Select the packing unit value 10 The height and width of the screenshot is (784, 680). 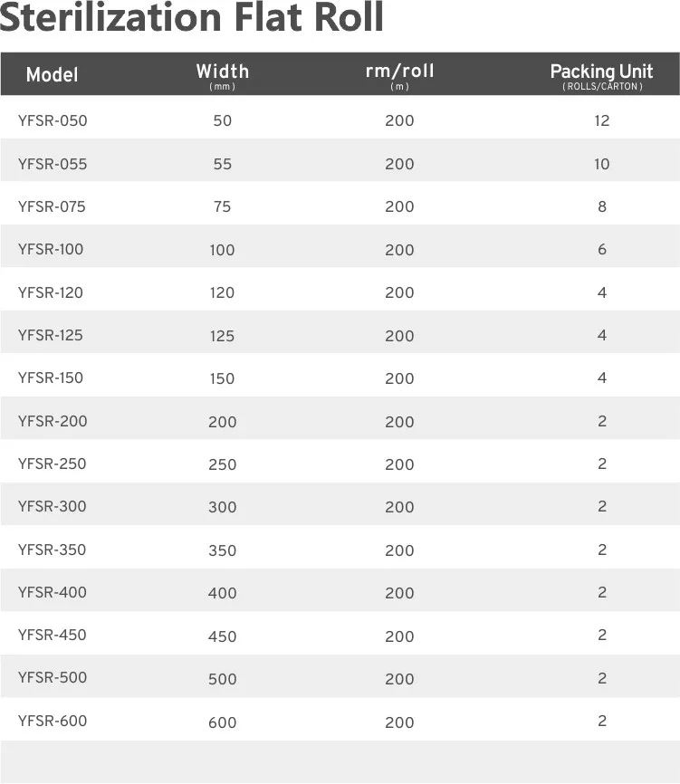pos(602,164)
